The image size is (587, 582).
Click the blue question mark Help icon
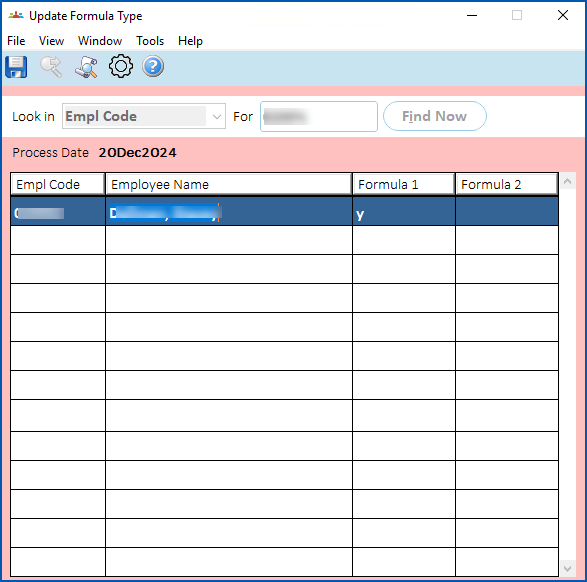click(x=153, y=66)
